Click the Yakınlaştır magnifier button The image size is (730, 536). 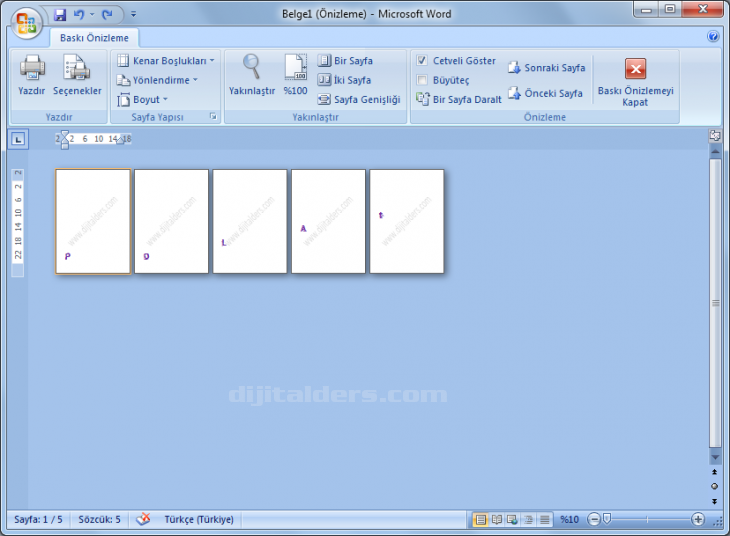click(251, 75)
